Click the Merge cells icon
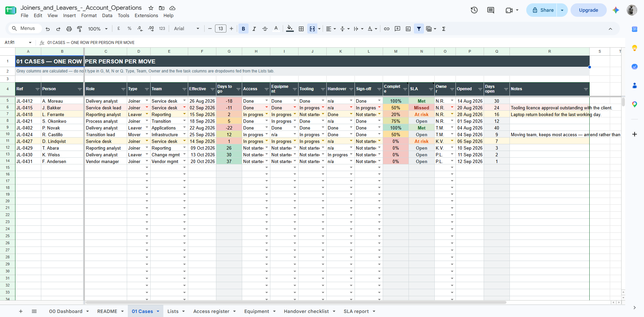 click(x=312, y=29)
